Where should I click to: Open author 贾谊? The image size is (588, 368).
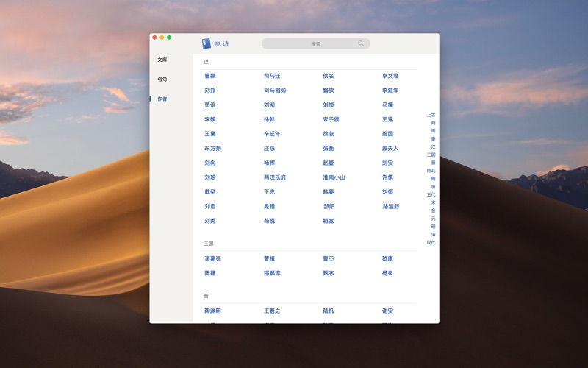click(210, 105)
